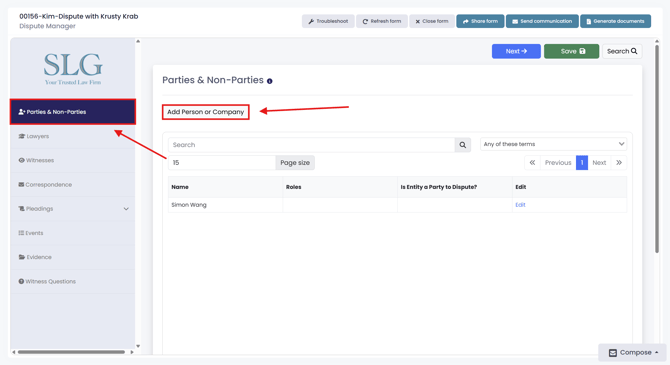This screenshot has width=670, height=365.
Task: Click the sidebar scroll-up arrow
Action: [138, 41]
